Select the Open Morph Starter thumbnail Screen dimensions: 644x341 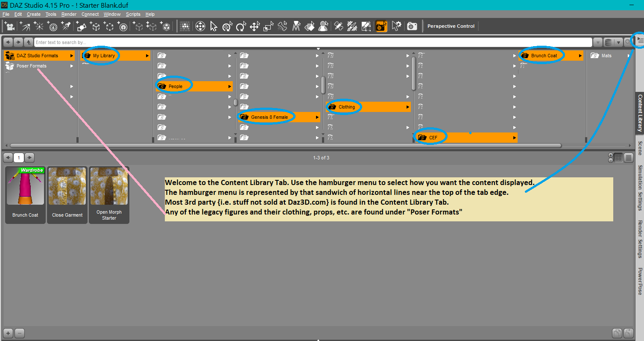point(109,195)
